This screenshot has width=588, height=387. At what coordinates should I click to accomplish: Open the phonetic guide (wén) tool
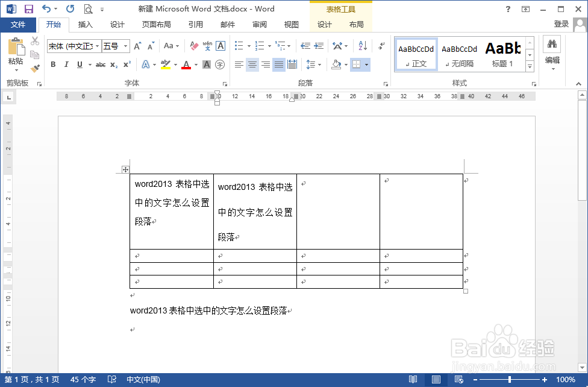pyautogui.click(x=207, y=46)
